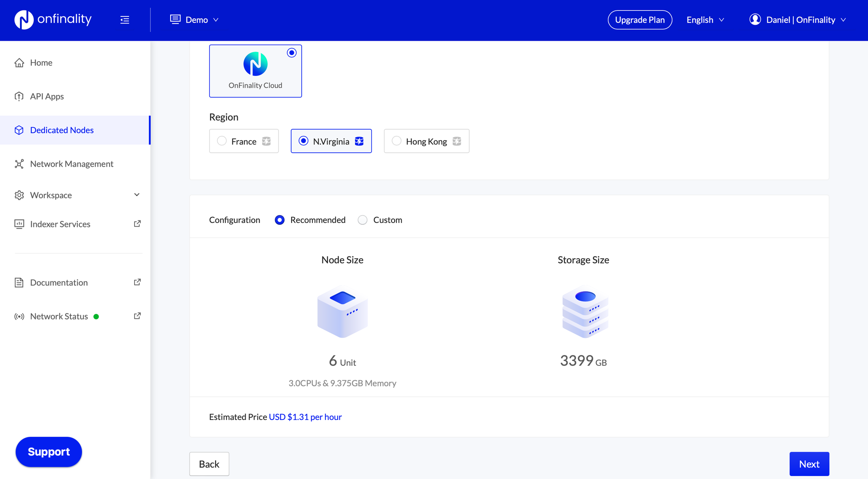Open the English language dropdown

[x=704, y=20]
